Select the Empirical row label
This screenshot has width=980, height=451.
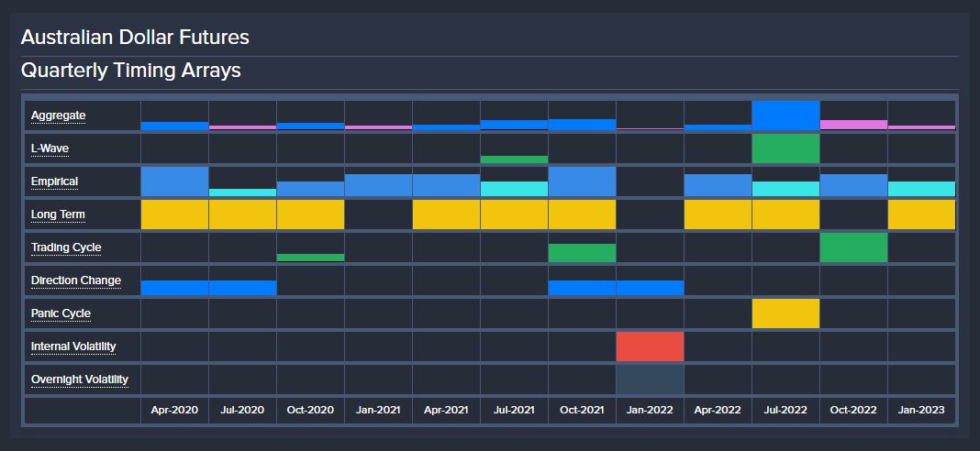coord(54,181)
